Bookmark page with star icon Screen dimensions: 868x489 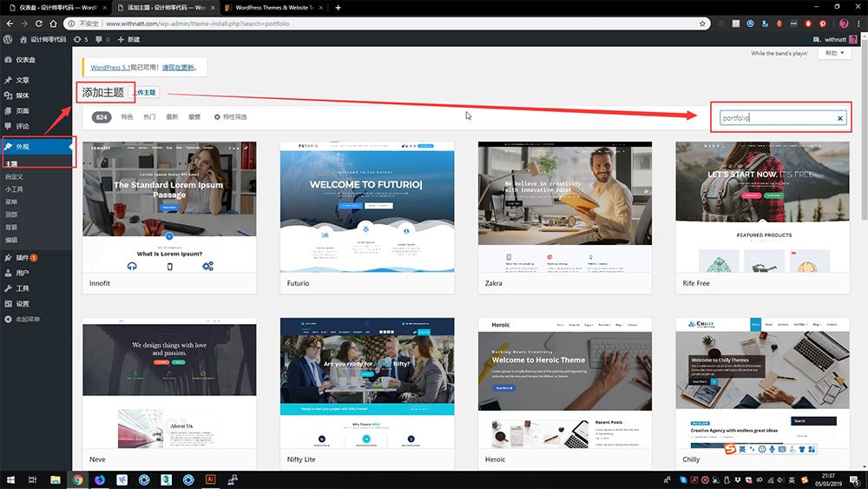click(702, 23)
